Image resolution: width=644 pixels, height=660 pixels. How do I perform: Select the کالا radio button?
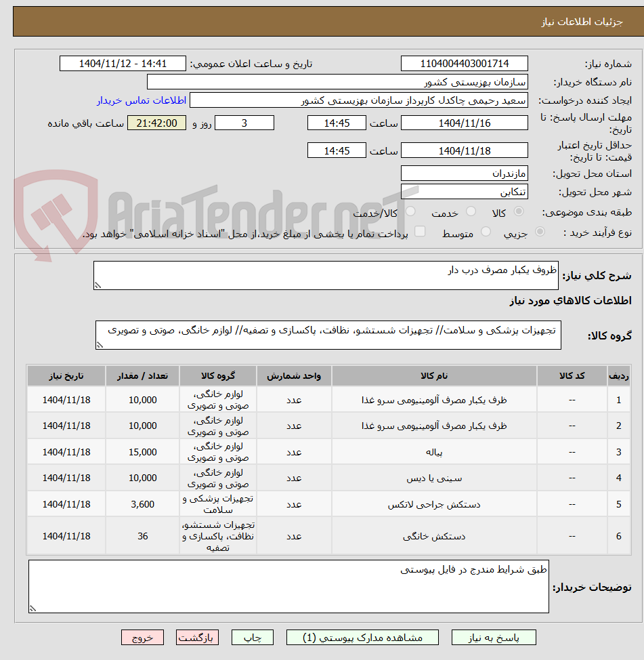click(519, 211)
